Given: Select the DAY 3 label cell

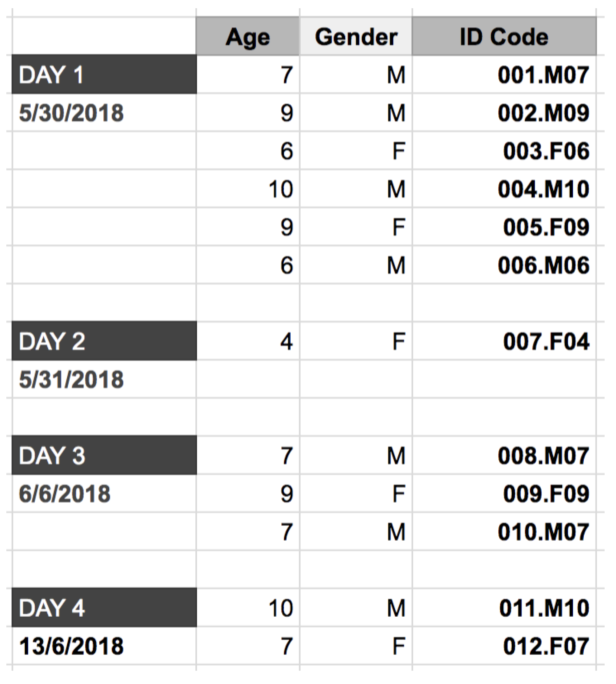Looking at the screenshot, I should (104, 455).
